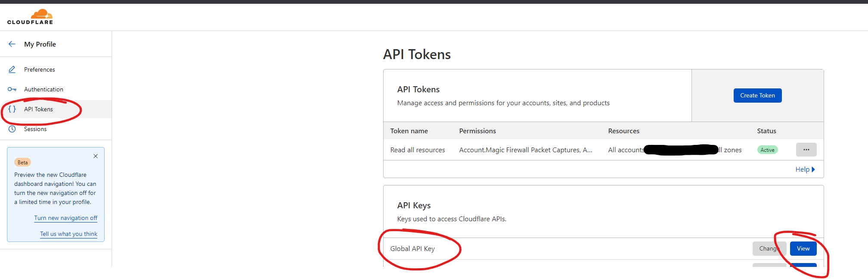Select API Tokens in the sidebar
Viewport: 868px width, 279px height.
[x=38, y=109]
